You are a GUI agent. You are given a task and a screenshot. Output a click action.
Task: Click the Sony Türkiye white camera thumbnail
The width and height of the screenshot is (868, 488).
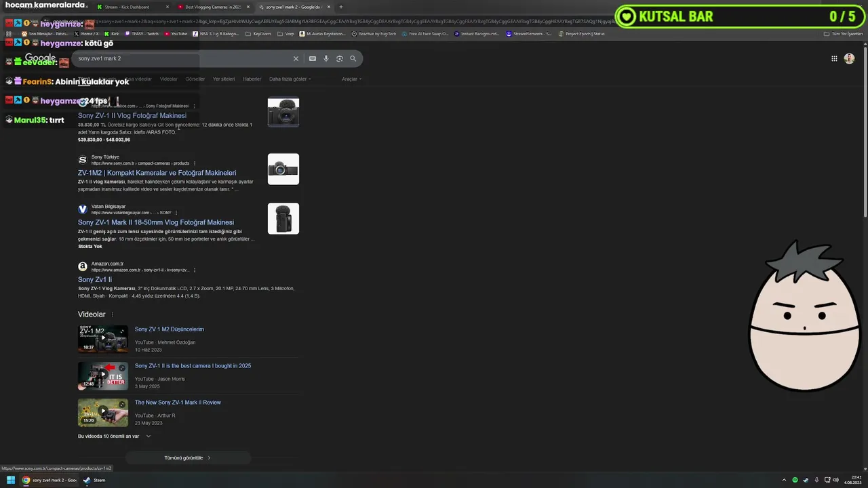tap(283, 169)
